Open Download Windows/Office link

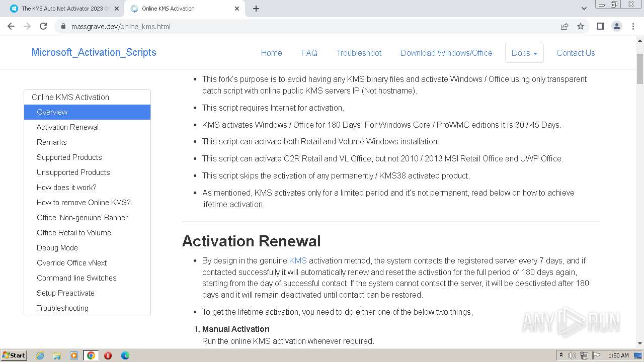(446, 53)
